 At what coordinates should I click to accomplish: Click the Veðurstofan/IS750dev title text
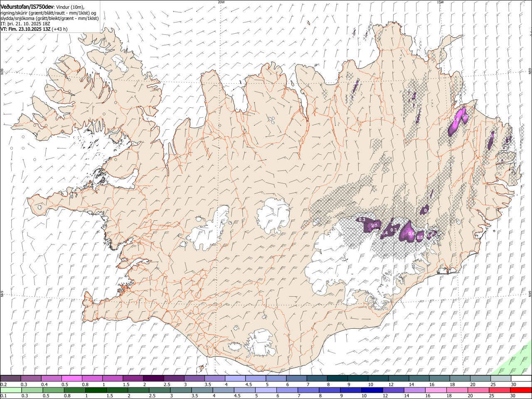point(27,6)
